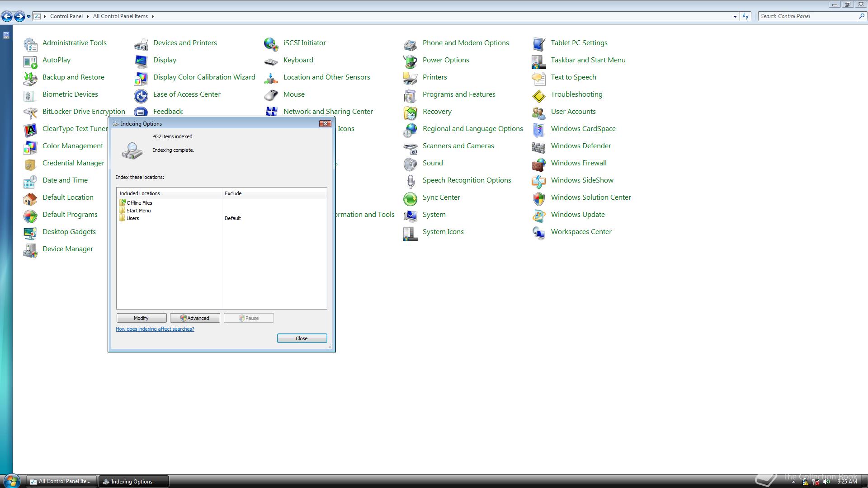Click the Display monitor icon

pos(141,61)
